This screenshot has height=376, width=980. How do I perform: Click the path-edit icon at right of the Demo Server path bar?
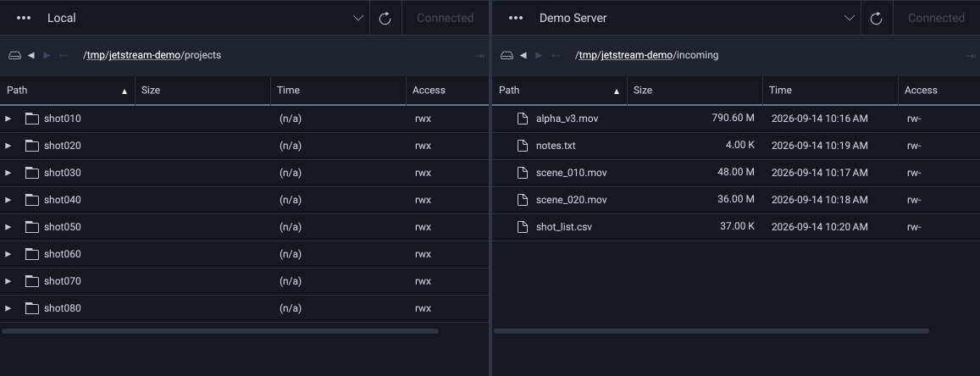(x=972, y=56)
